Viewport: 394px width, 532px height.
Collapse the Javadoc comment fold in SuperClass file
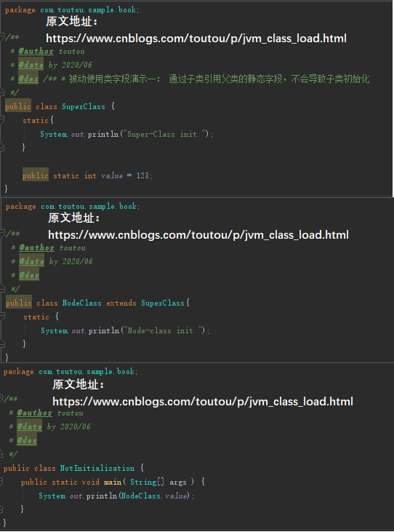coord(1,36)
